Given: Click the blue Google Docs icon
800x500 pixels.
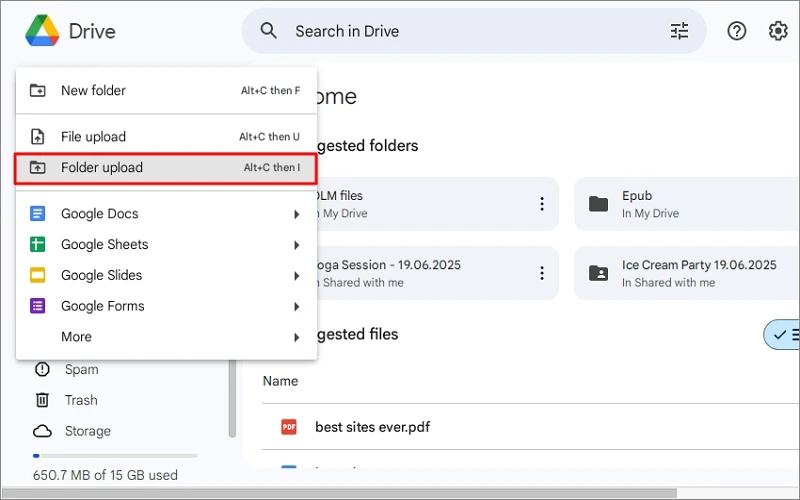Looking at the screenshot, I should pos(37,213).
